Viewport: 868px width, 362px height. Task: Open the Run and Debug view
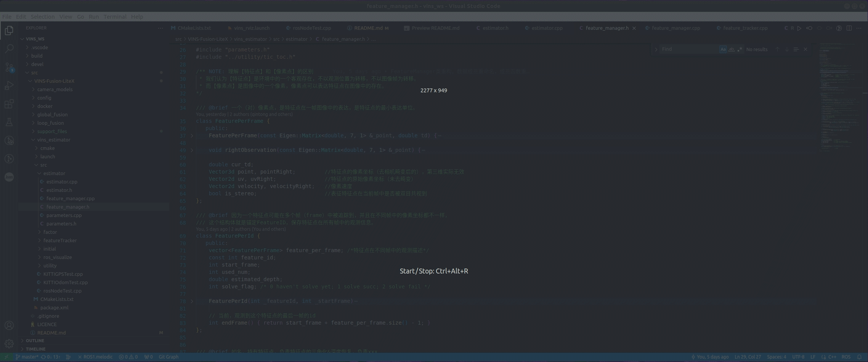click(x=9, y=85)
